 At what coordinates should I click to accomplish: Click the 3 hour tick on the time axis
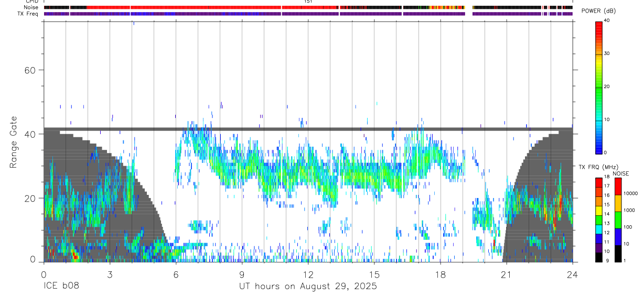[x=110, y=274]
